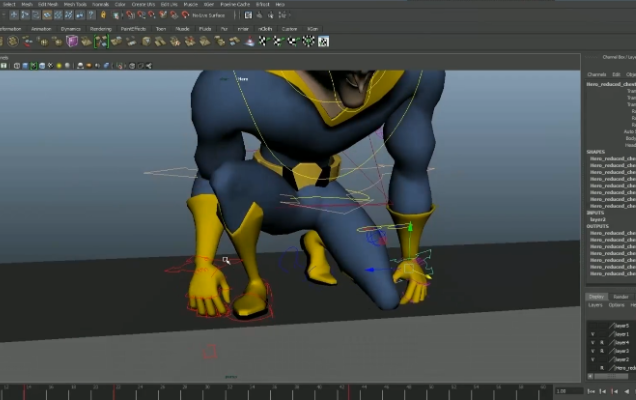Switch to the Display layer tab
The width and height of the screenshot is (636, 400).
596,296
